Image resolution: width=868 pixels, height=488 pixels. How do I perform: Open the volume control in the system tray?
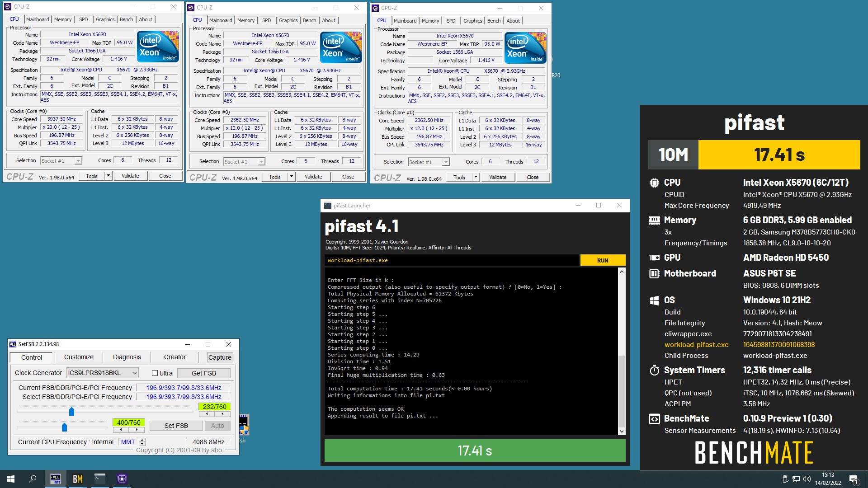click(x=807, y=479)
